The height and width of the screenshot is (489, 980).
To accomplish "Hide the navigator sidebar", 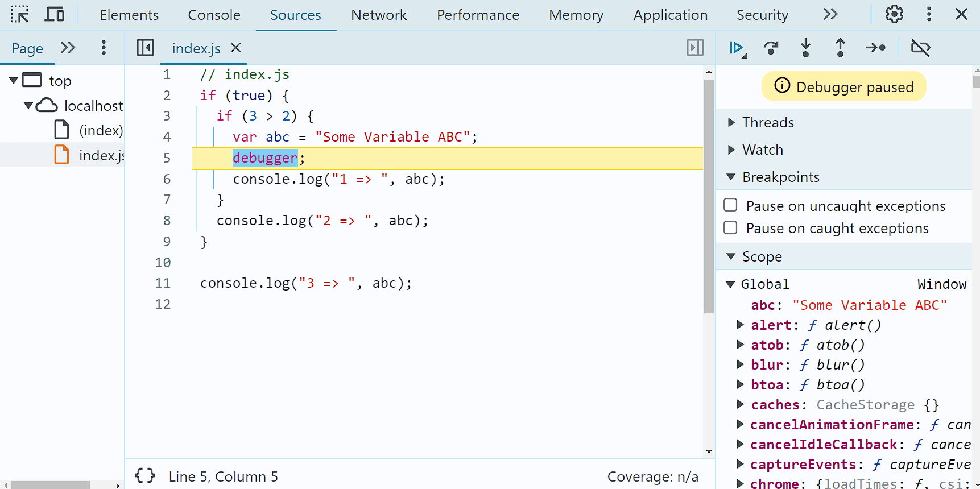I will coord(145,48).
